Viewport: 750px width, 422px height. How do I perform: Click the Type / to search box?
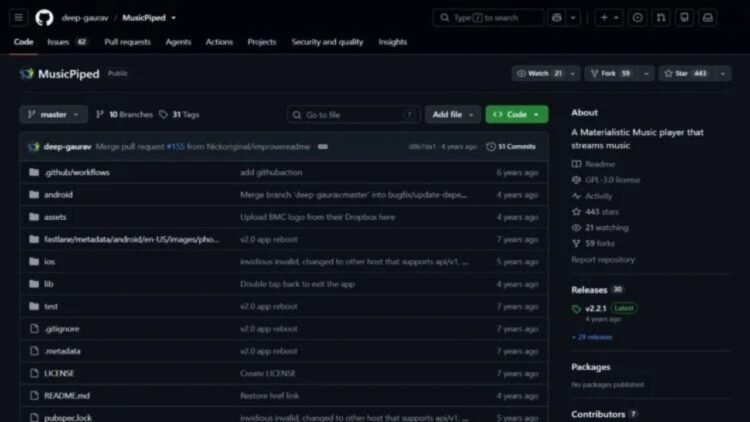click(x=488, y=18)
